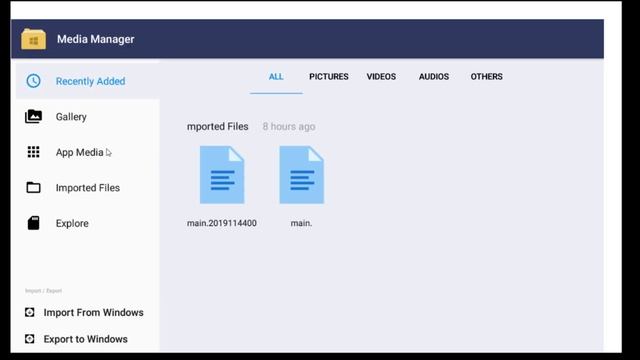Screen dimensions: 640x360
Task: Click the Gallery pictures icon
Action: [x=33, y=117]
